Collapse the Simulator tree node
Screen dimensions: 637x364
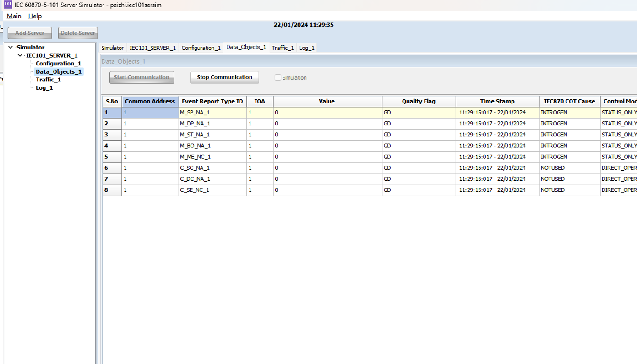11,48
